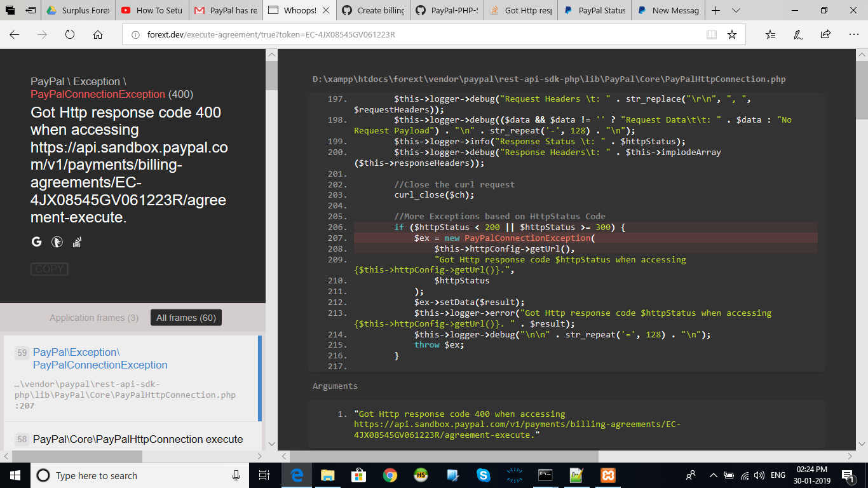Add notes pen icon in toolbar
Screen dimensions: 868x488
point(798,35)
